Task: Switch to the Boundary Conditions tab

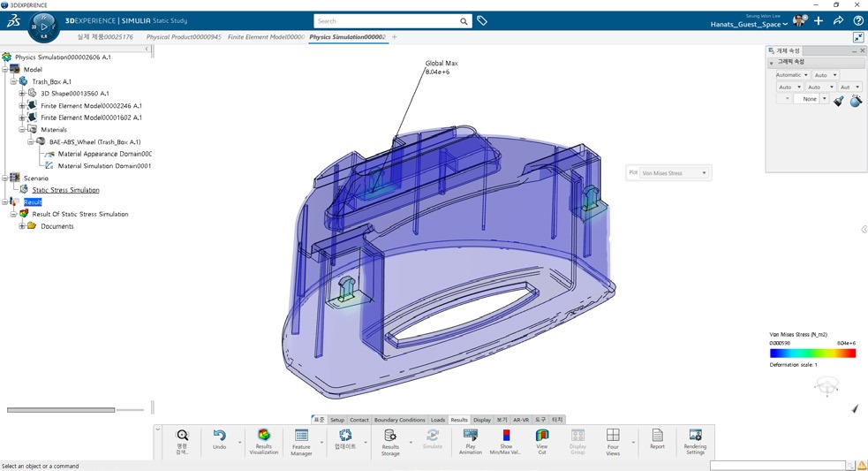Action: click(x=399, y=420)
